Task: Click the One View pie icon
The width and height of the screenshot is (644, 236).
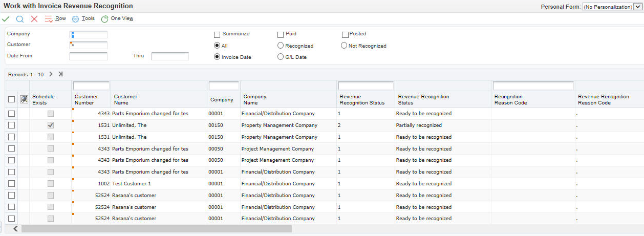Action: pyautogui.click(x=104, y=19)
